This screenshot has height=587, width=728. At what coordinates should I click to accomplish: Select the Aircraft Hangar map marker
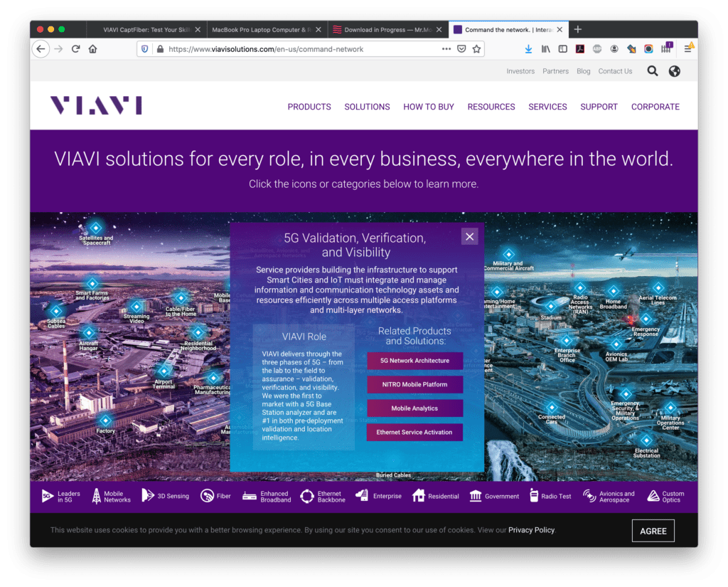tap(89, 332)
